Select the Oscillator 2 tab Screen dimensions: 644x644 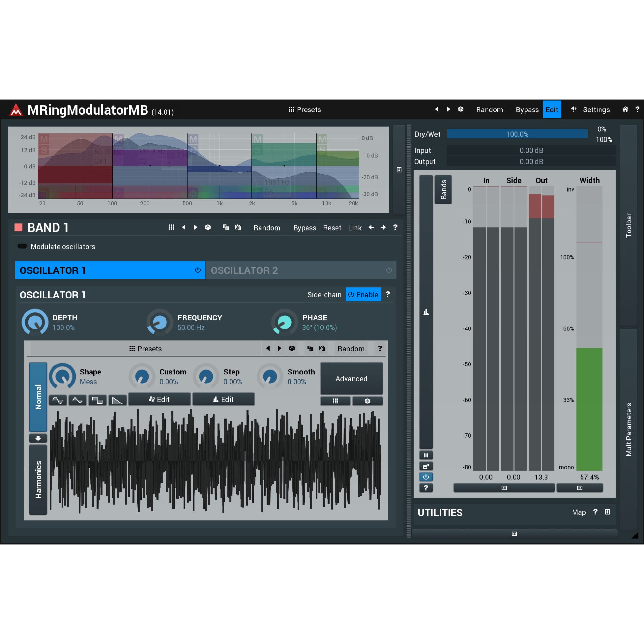click(301, 270)
